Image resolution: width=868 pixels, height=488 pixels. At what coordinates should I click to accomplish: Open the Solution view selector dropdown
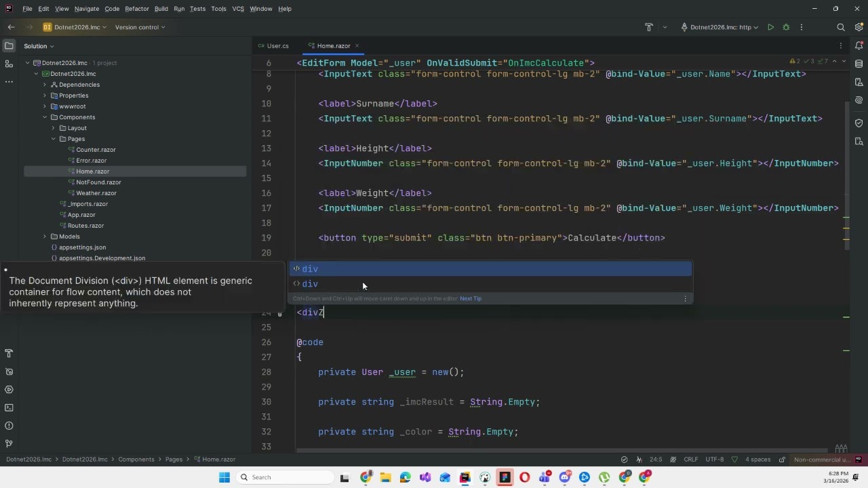[x=39, y=46]
